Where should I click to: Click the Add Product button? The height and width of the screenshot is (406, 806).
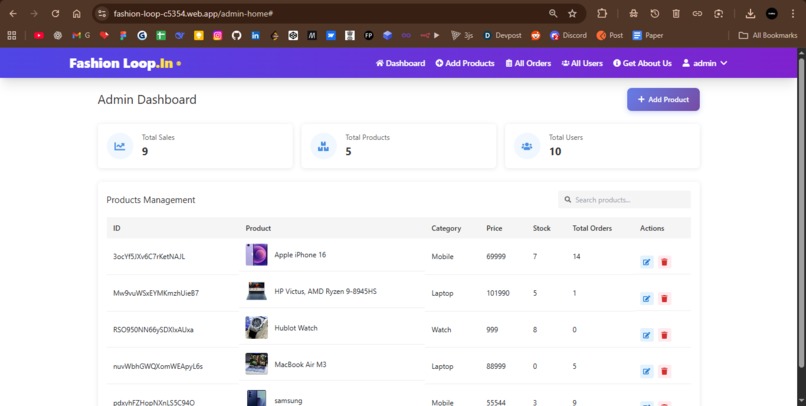(x=663, y=99)
